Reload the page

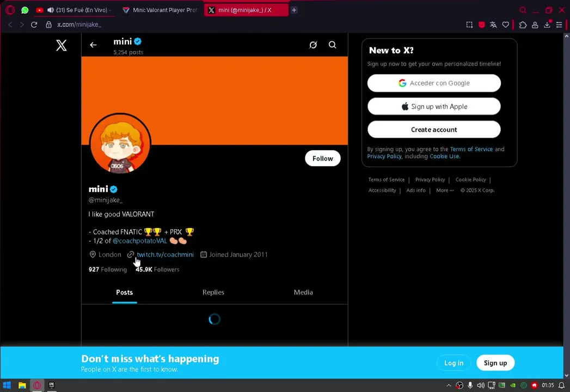[x=34, y=24]
